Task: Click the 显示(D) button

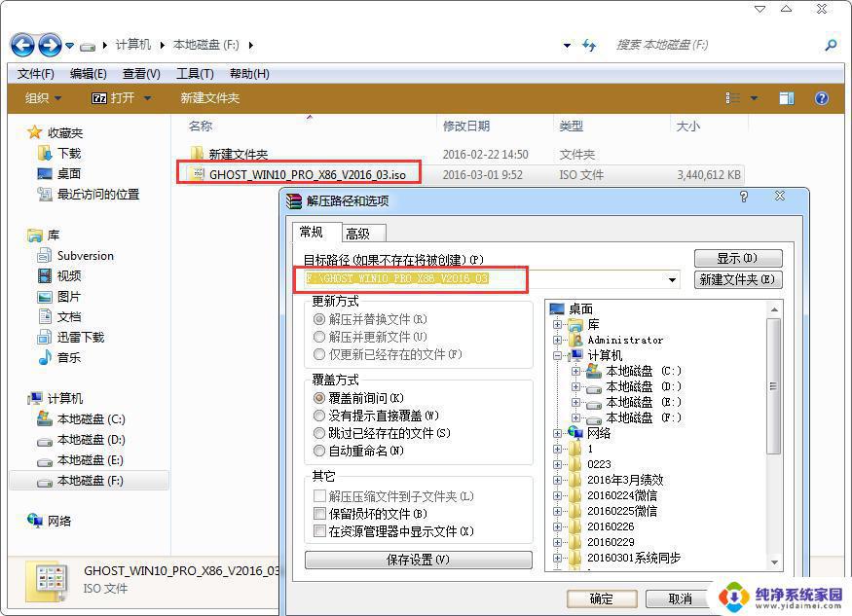Action: (738, 258)
